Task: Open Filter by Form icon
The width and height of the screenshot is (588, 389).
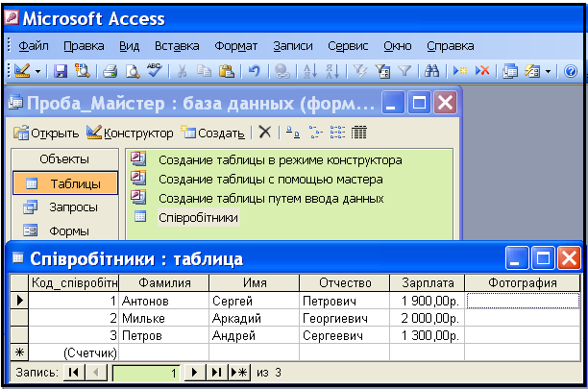Action: (383, 70)
